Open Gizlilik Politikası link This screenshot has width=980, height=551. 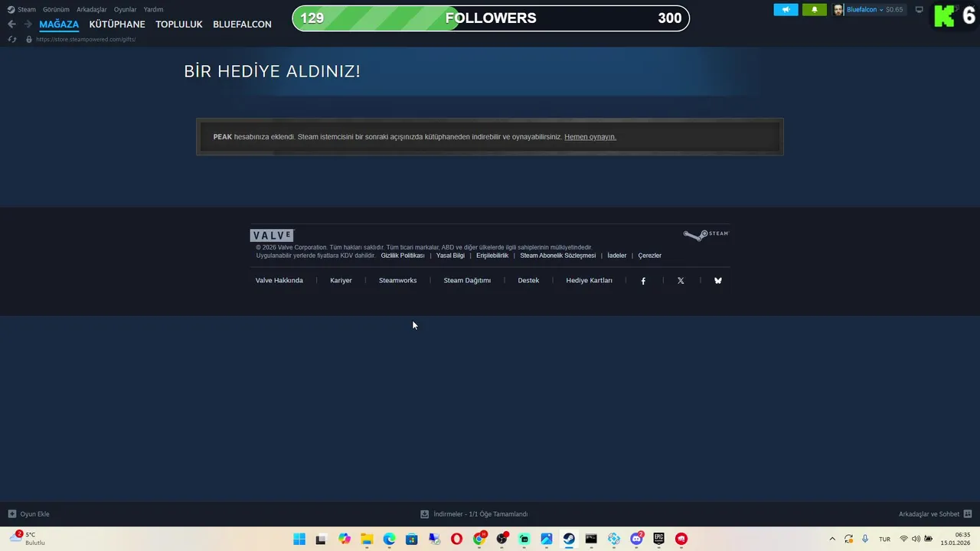[x=403, y=256]
